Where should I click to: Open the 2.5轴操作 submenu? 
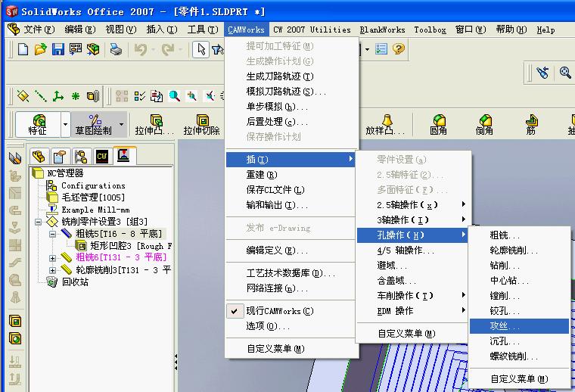coord(412,204)
